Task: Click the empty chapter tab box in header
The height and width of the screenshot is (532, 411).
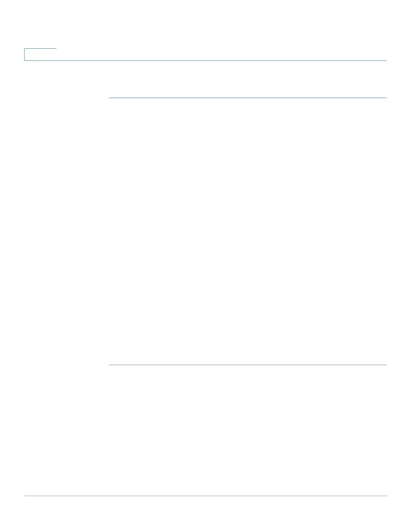Action: (40, 54)
